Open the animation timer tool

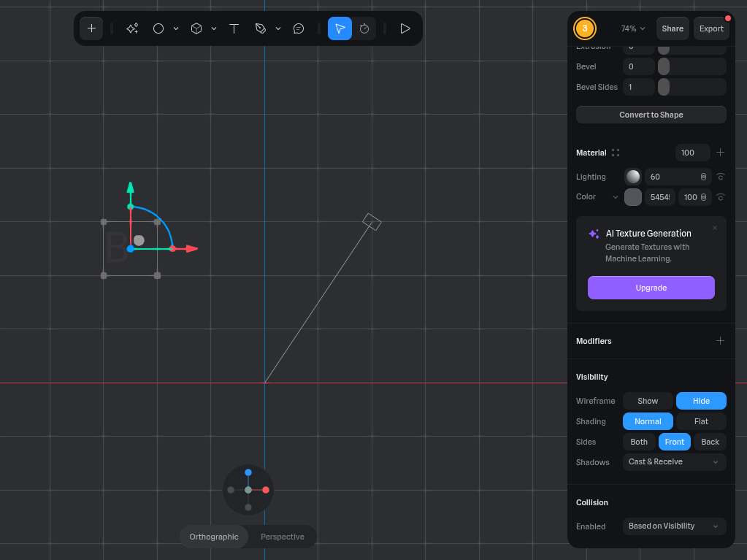pos(364,28)
